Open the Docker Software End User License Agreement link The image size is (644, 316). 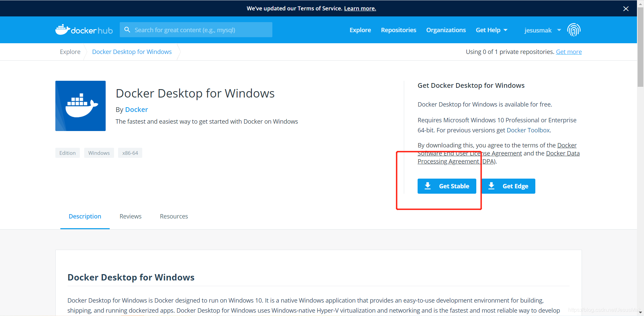(x=470, y=153)
